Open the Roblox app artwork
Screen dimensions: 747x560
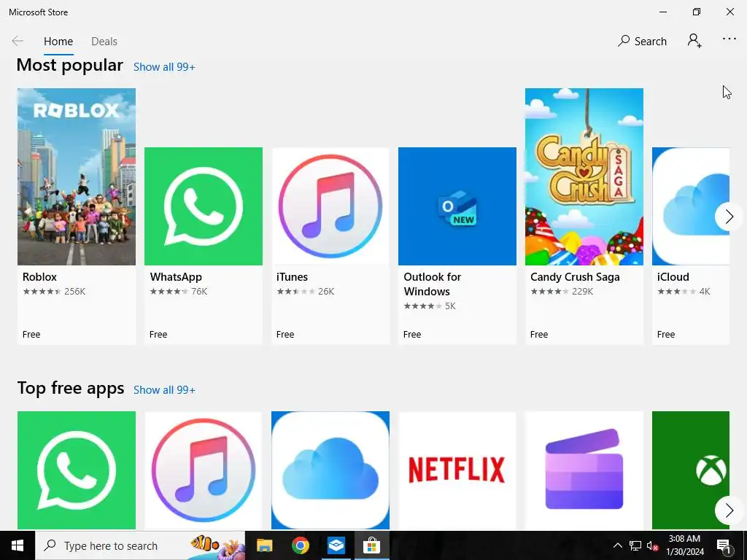coord(76,176)
